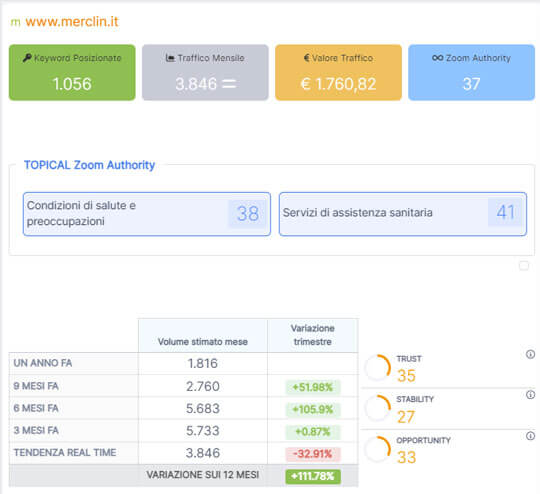Viewport: 540px width, 494px height.
Task: Click the Zoom Authority value 37
Action: [x=471, y=84]
